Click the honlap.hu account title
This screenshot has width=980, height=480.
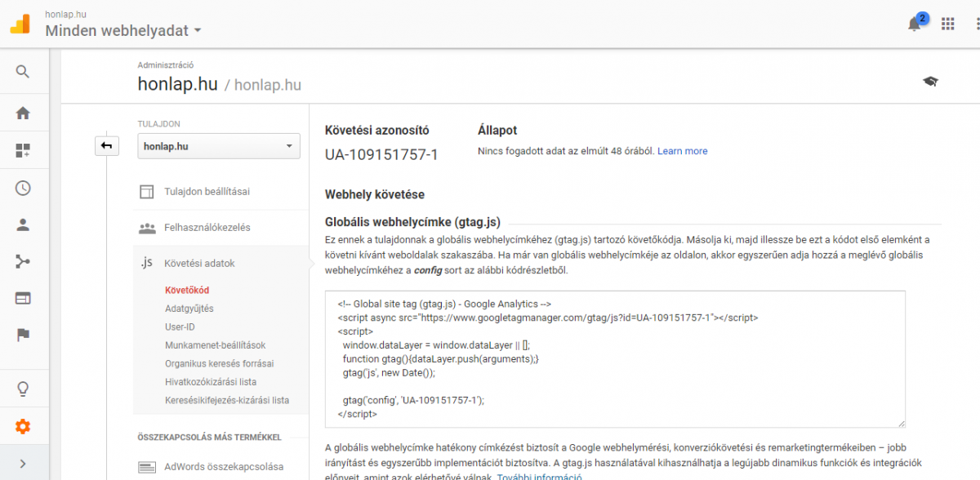[177, 84]
